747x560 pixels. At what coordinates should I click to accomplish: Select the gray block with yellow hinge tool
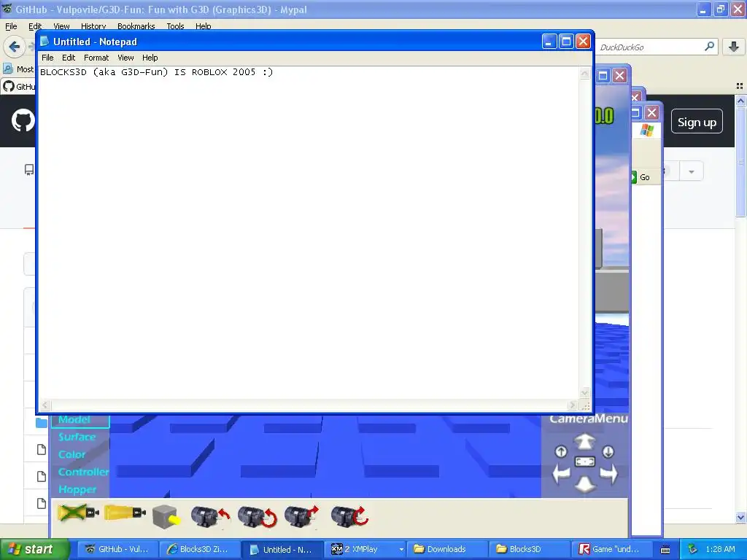pyautogui.click(x=167, y=516)
